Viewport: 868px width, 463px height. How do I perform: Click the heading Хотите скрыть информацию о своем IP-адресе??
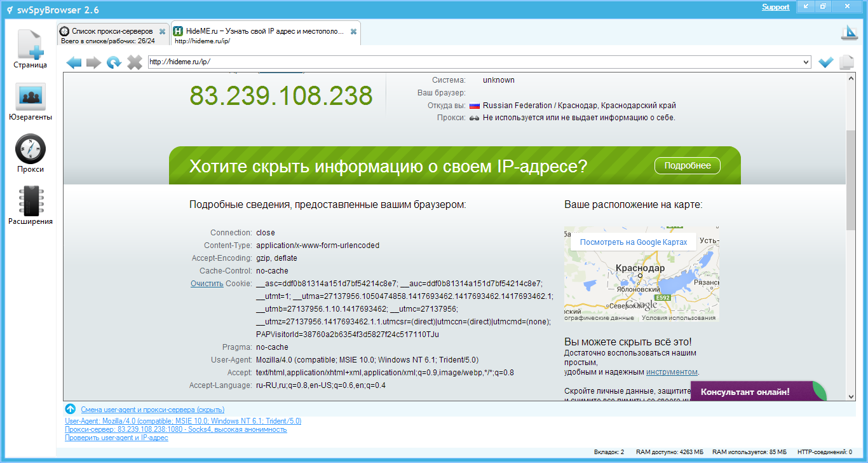[x=388, y=166]
